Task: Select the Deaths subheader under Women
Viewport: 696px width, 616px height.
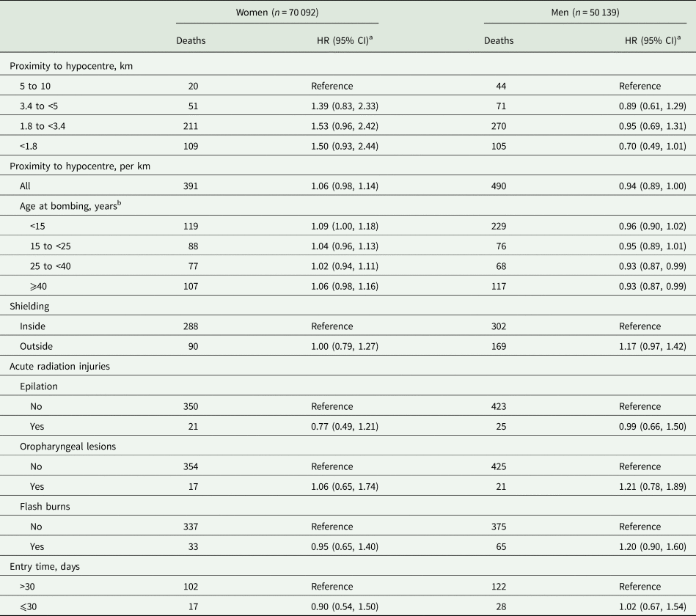Action: [x=191, y=41]
